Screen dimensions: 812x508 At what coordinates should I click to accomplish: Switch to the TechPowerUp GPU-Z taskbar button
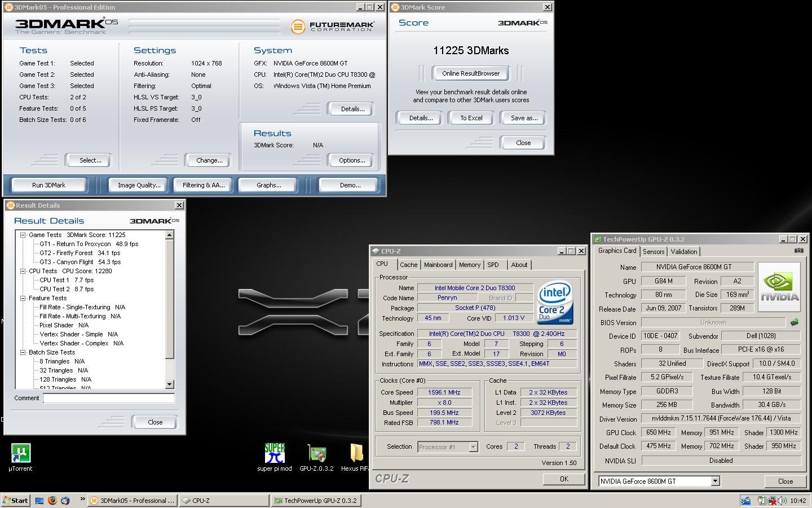click(315, 500)
